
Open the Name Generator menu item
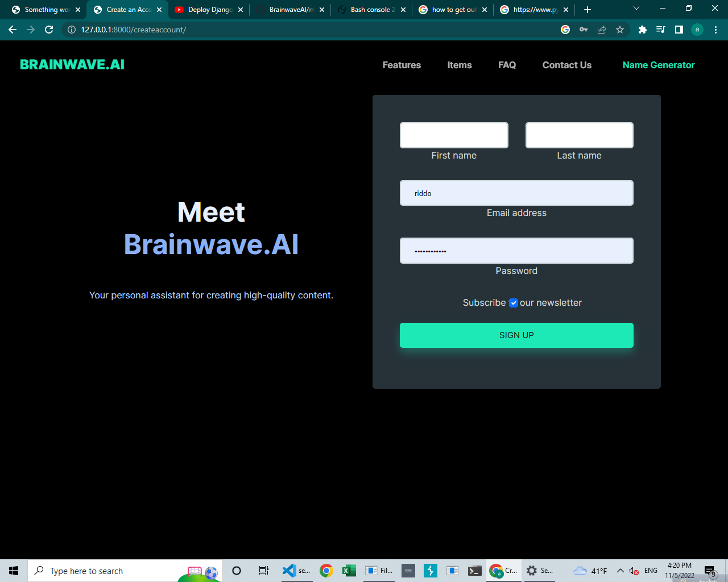pyautogui.click(x=658, y=65)
